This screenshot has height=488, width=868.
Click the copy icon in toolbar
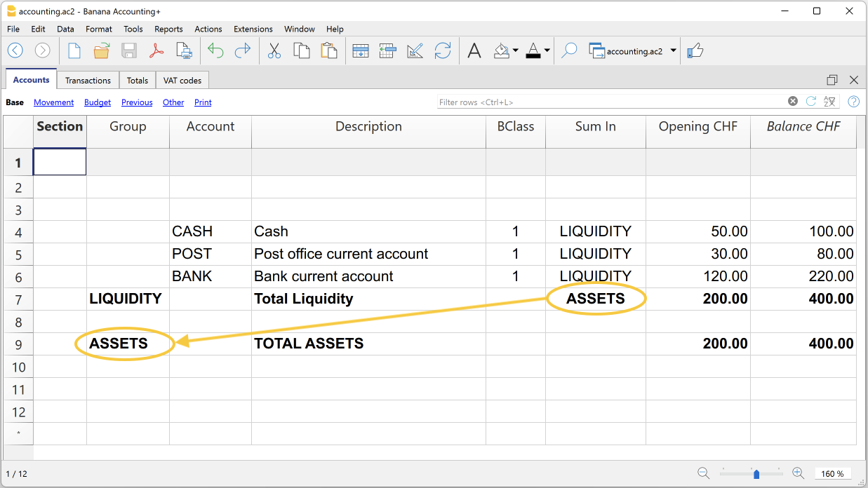point(302,50)
